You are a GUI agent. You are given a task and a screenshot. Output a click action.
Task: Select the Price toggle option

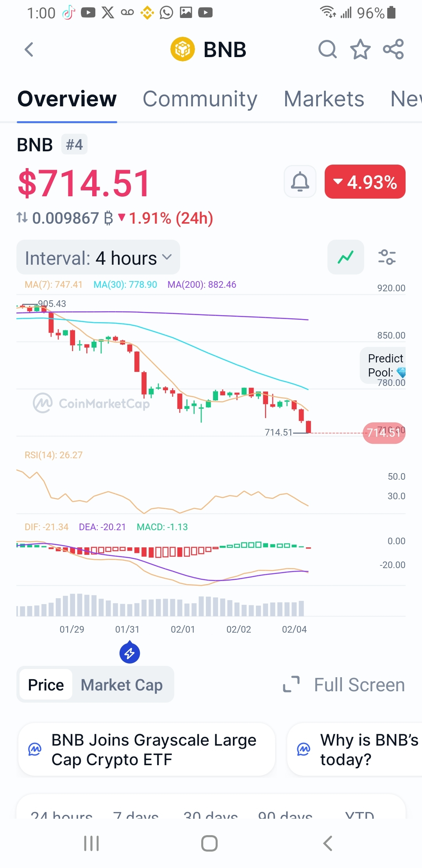(x=46, y=685)
